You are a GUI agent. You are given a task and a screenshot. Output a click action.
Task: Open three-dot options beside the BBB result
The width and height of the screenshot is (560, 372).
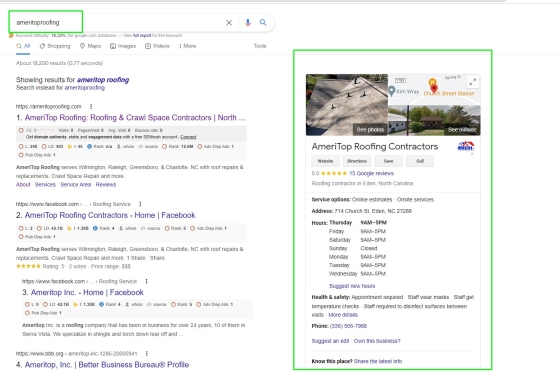[x=147, y=353]
